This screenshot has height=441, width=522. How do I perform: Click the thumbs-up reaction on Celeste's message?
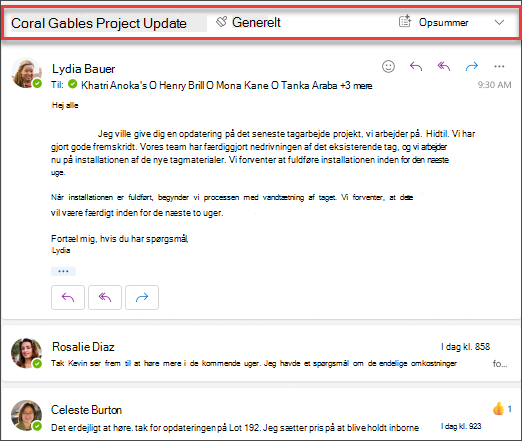(x=499, y=408)
